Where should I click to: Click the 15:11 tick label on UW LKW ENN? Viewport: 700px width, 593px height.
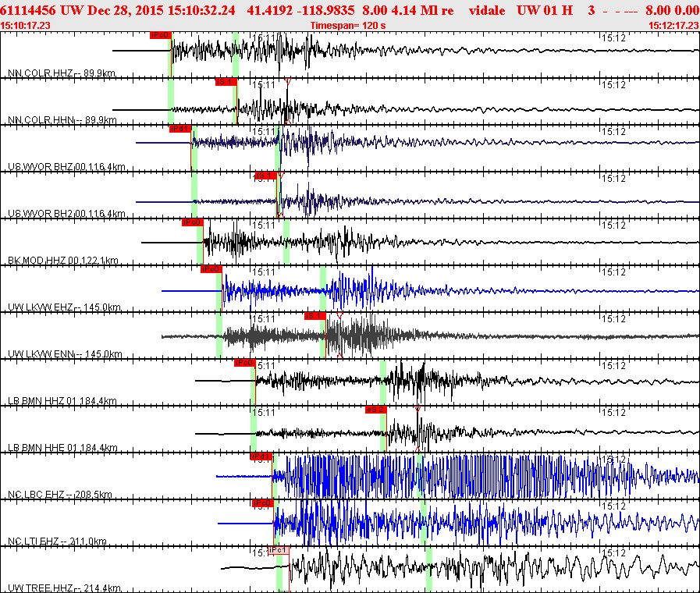pos(264,319)
